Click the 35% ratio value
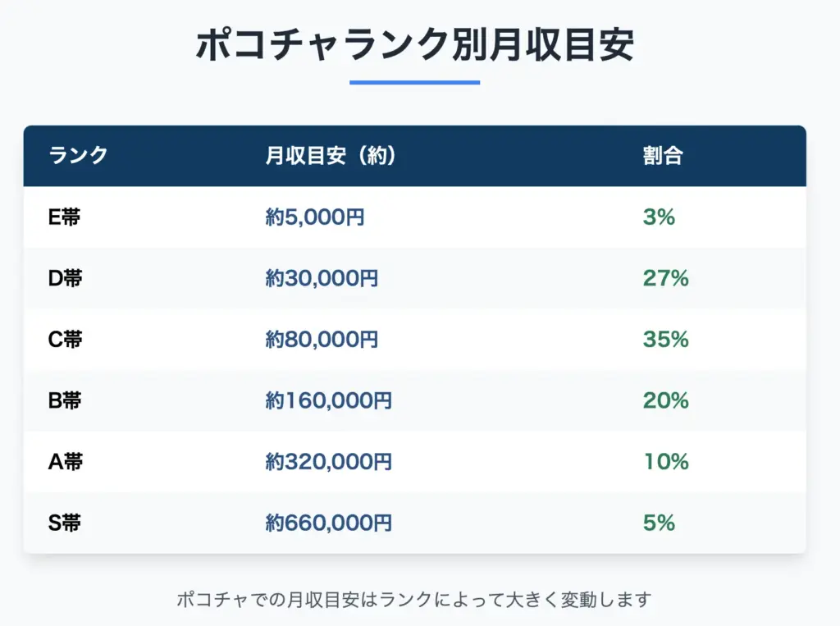840x626 pixels. pyautogui.click(x=665, y=339)
